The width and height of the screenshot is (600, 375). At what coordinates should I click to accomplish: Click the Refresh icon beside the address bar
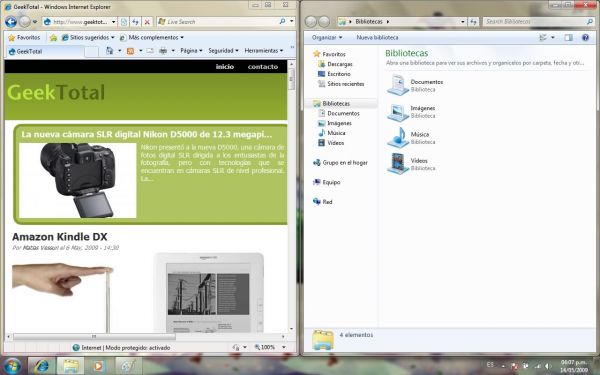[135, 22]
